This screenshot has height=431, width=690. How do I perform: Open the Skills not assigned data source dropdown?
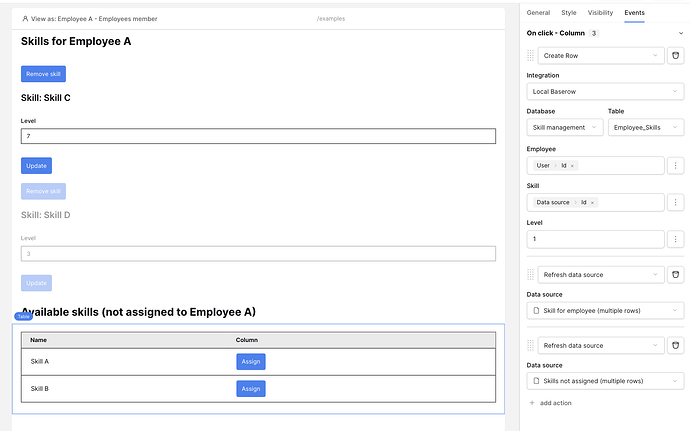pyautogui.click(x=605, y=381)
